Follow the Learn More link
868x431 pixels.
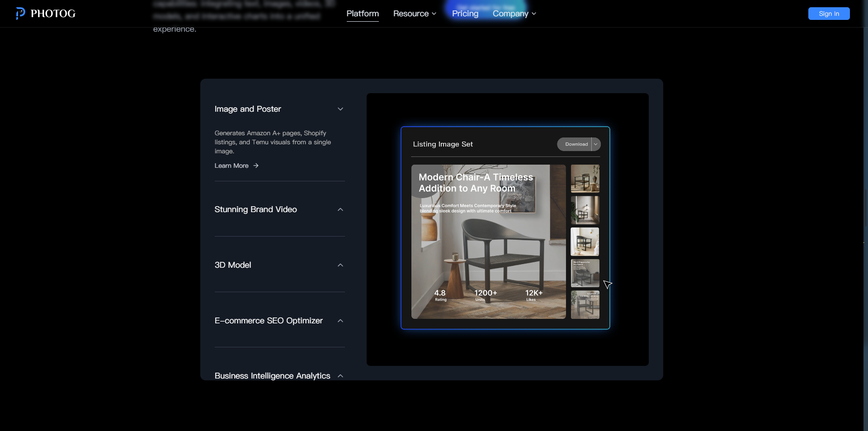click(x=231, y=166)
